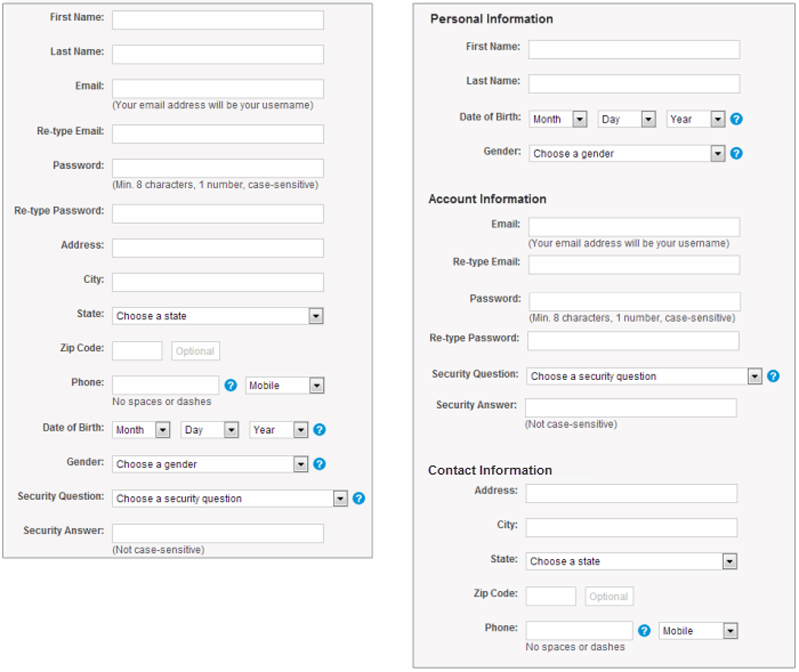Screen dimensions: 799x672
Task: Click Date of Birth help icon under Personal Information
Action: pyautogui.click(x=736, y=119)
